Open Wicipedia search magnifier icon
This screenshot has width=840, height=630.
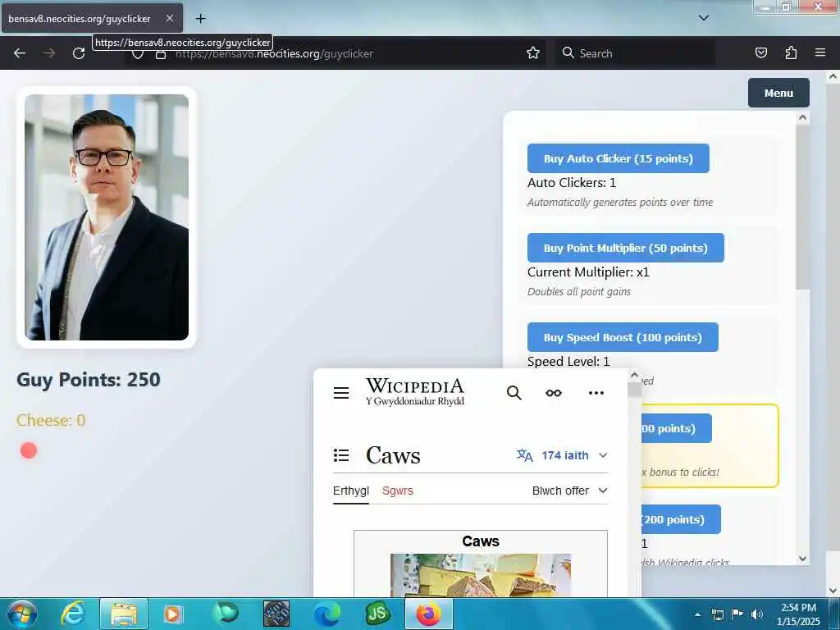(514, 393)
